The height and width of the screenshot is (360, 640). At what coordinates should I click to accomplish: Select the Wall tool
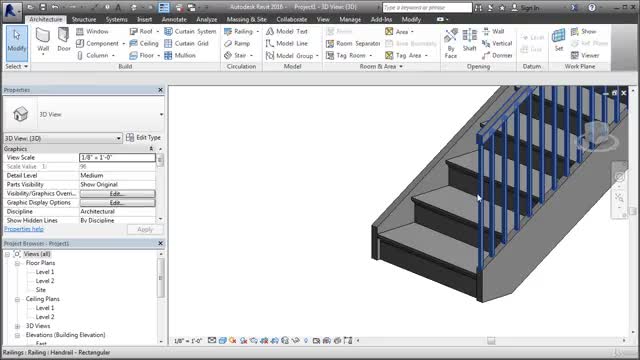[43, 41]
